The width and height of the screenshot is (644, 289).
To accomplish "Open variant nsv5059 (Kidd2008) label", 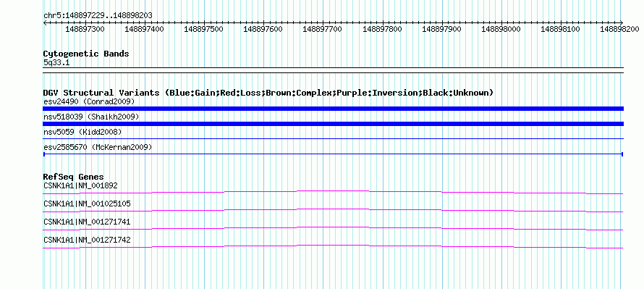I will 82,132.
